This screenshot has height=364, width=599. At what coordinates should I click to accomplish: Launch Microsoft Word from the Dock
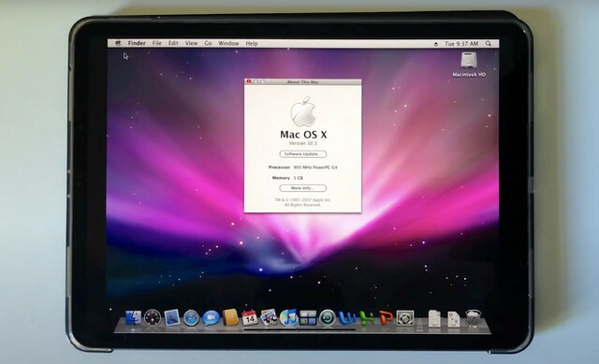pyautogui.click(x=347, y=318)
